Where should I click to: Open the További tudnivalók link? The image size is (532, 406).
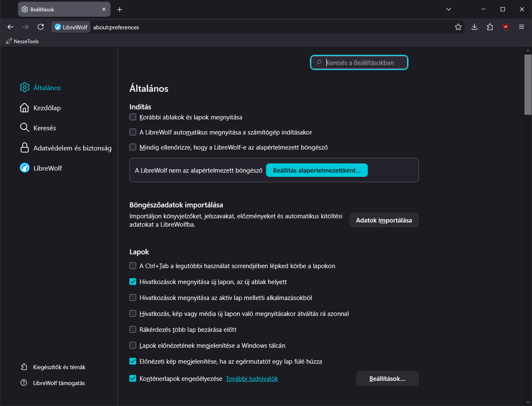[x=252, y=378]
